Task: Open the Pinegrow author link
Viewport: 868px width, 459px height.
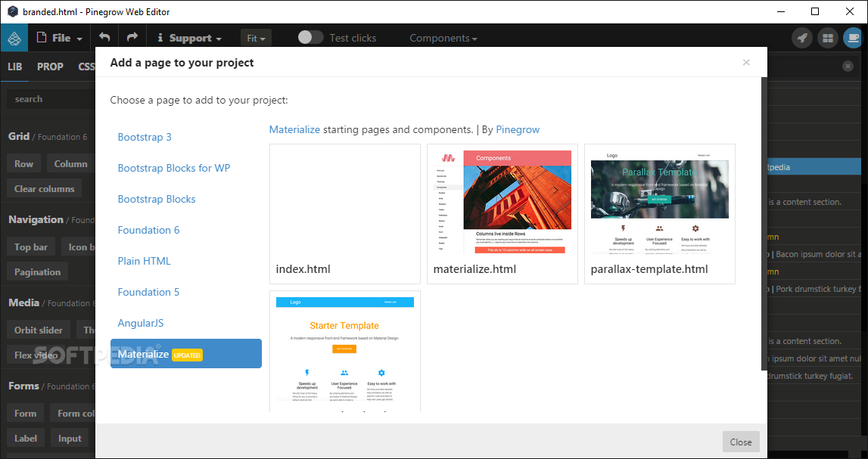Action: click(518, 129)
